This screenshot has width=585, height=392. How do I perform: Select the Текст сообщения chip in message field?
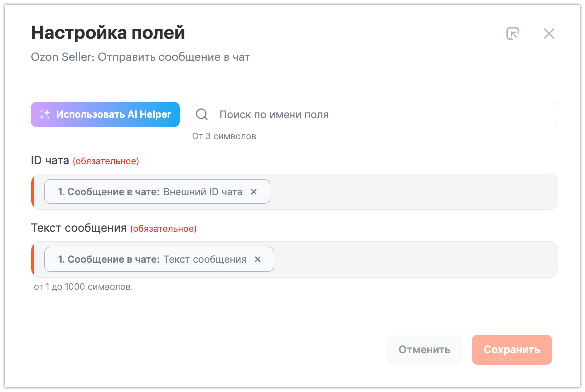(x=152, y=259)
